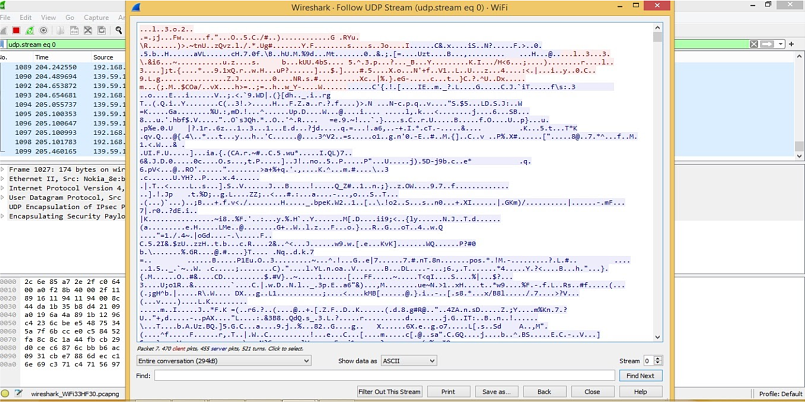Screen dimensions: 806x402
Task: Expand Frame 1027 tree item
Action: coord(3,169)
